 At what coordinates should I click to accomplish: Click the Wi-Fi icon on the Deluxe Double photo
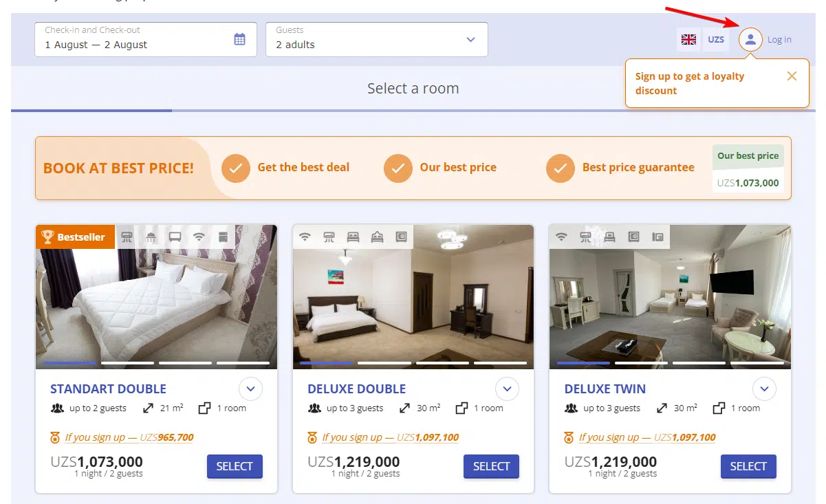click(x=305, y=237)
